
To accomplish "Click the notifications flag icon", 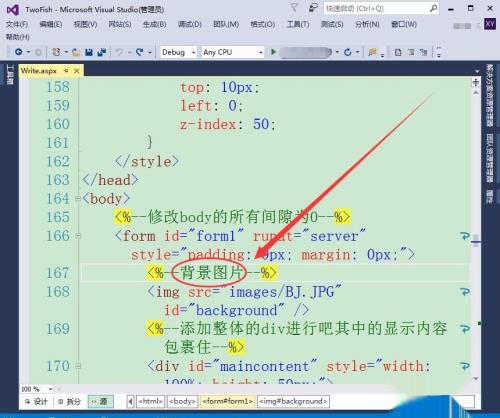I will click(294, 7).
